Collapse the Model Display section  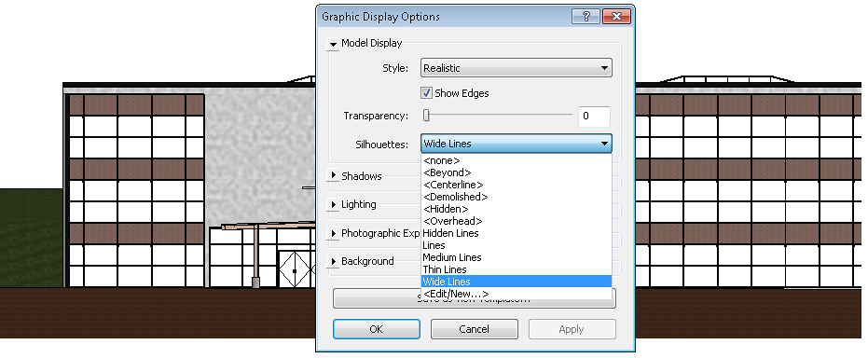coord(333,44)
